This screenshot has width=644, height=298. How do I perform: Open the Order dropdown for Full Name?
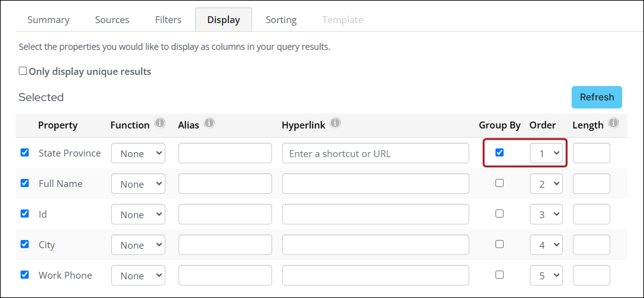click(x=546, y=184)
